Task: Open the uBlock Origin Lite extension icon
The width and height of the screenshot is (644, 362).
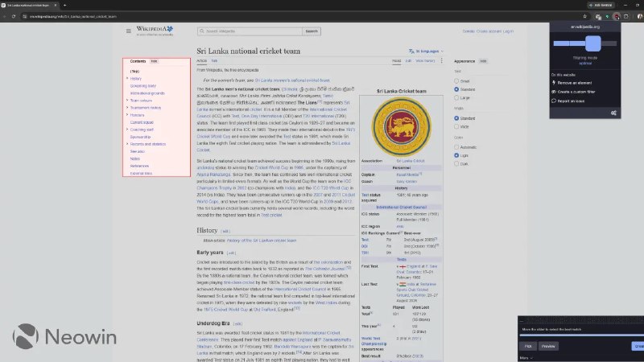Action: click(617, 16)
